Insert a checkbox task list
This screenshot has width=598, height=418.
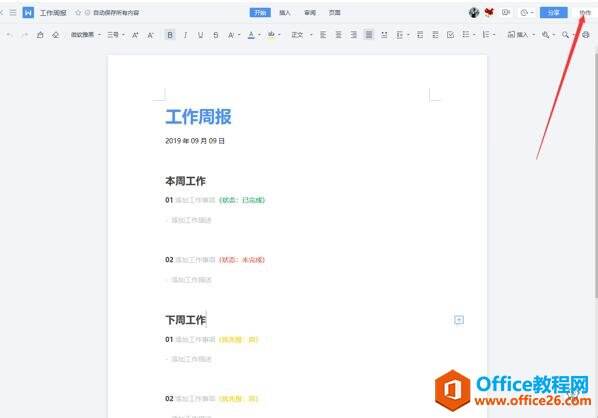[450, 35]
